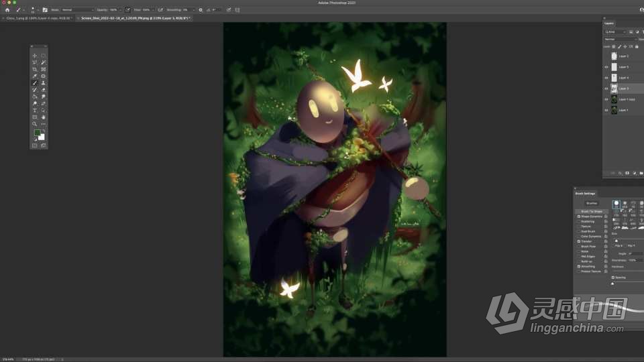Select the Layers panel tab
This screenshot has height=362, width=644.
click(609, 23)
